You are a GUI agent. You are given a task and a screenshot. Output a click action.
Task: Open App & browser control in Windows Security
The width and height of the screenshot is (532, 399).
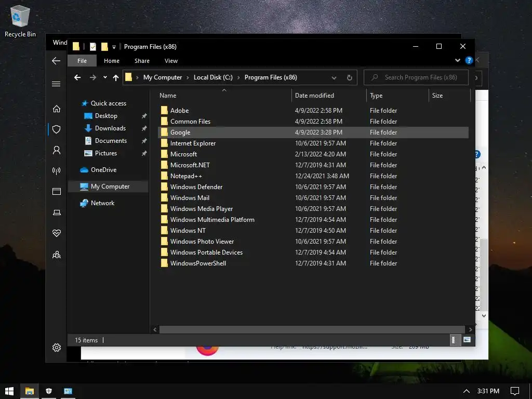[56, 191]
